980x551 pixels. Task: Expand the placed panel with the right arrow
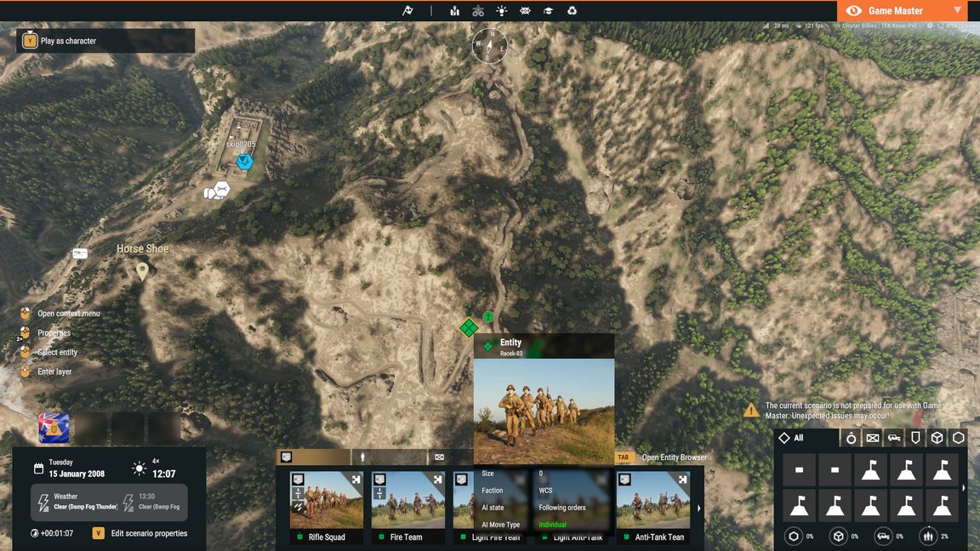click(964, 487)
